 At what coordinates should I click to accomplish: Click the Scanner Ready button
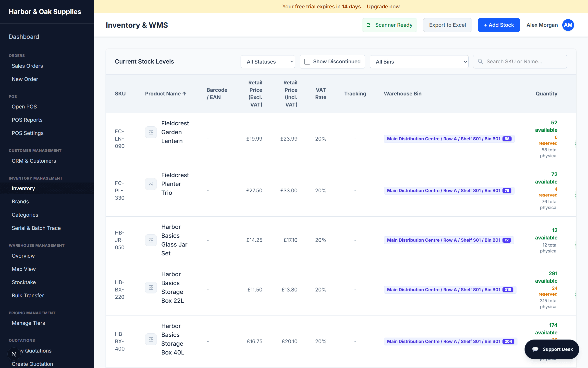click(x=390, y=25)
